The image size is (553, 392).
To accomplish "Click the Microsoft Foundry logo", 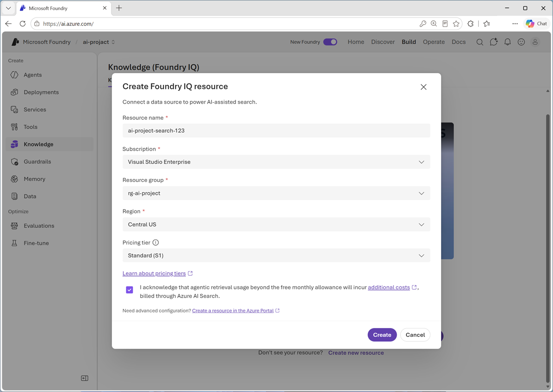I will (x=15, y=42).
